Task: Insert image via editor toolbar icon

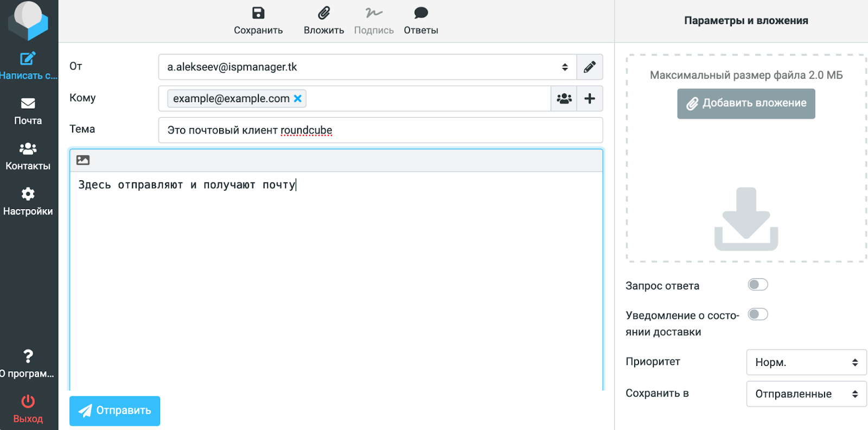Action: click(x=83, y=160)
